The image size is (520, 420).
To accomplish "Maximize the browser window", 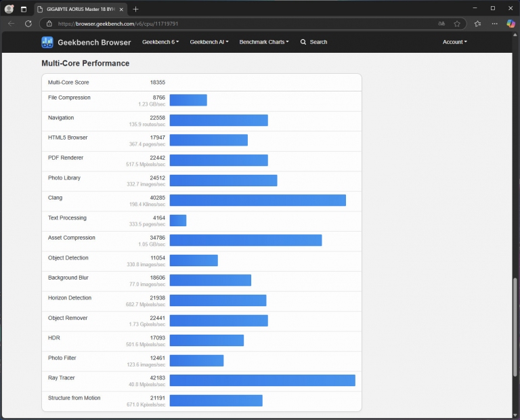I will pyautogui.click(x=493, y=8).
